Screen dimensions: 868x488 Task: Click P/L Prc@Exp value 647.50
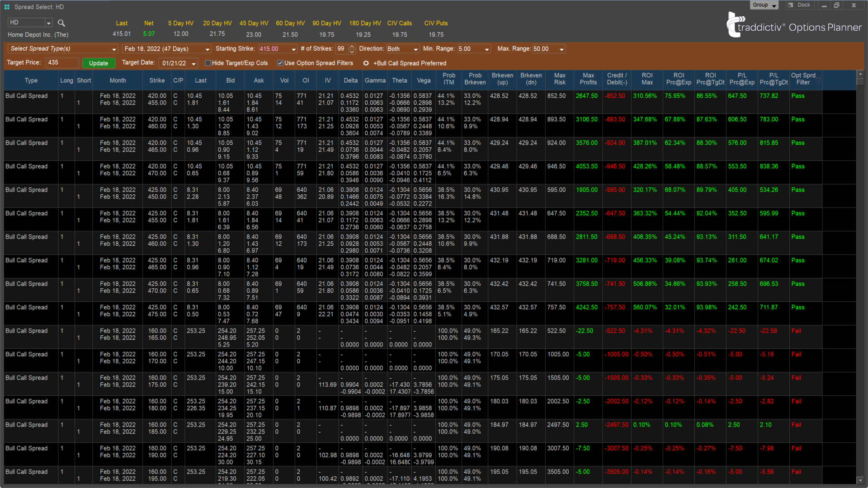click(x=737, y=96)
